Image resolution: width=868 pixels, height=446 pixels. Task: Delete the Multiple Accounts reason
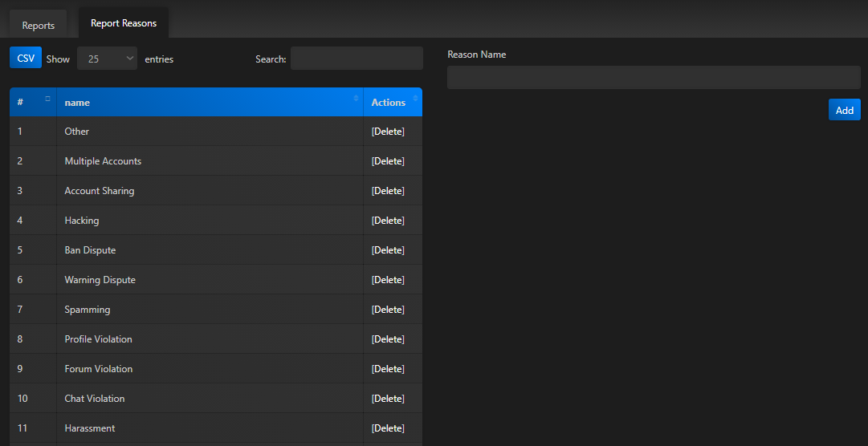click(388, 161)
